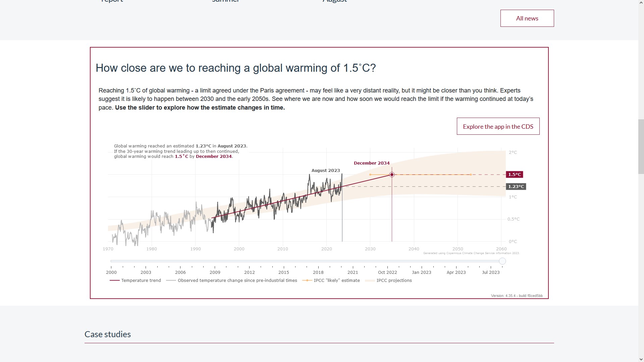
Task: Select the 2009 tick on slider
Action: click(x=215, y=267)
